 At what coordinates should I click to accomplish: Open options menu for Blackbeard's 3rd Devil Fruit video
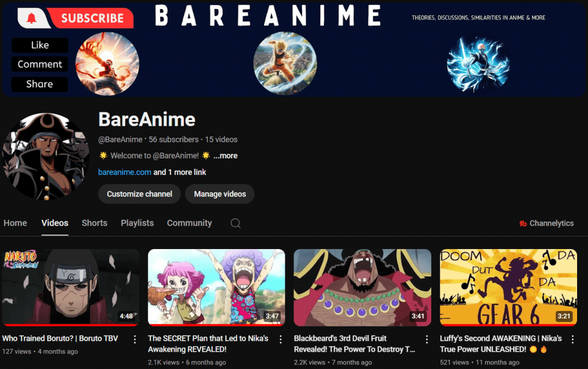[427, 339]
